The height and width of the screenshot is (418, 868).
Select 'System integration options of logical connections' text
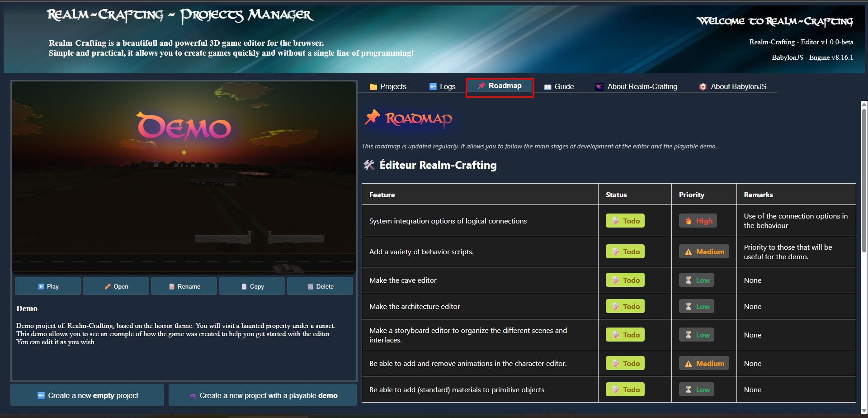tap(448, 221)
